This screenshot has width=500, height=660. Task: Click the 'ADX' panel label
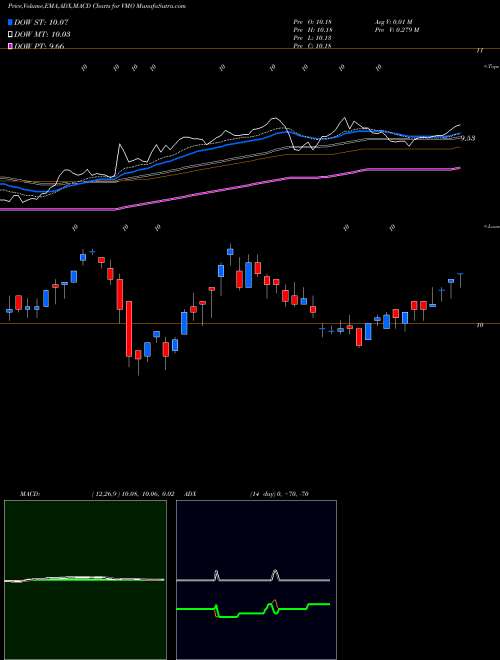[x=190, y=494]
